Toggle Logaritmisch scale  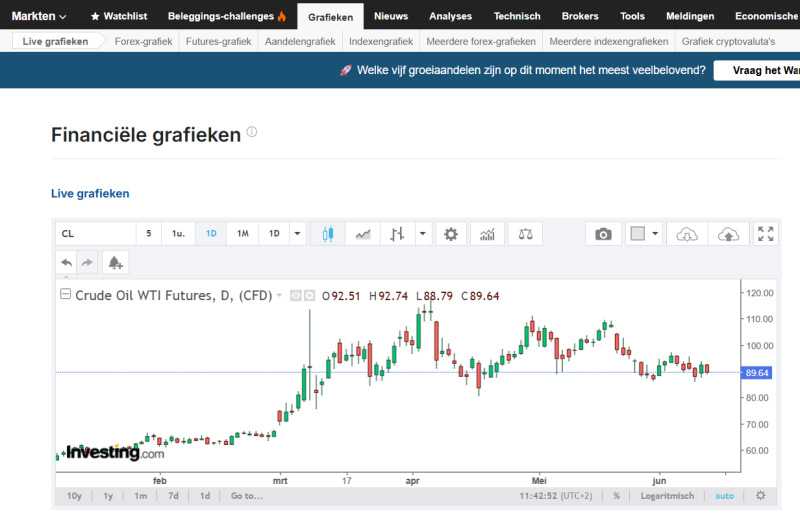(667, 496)
